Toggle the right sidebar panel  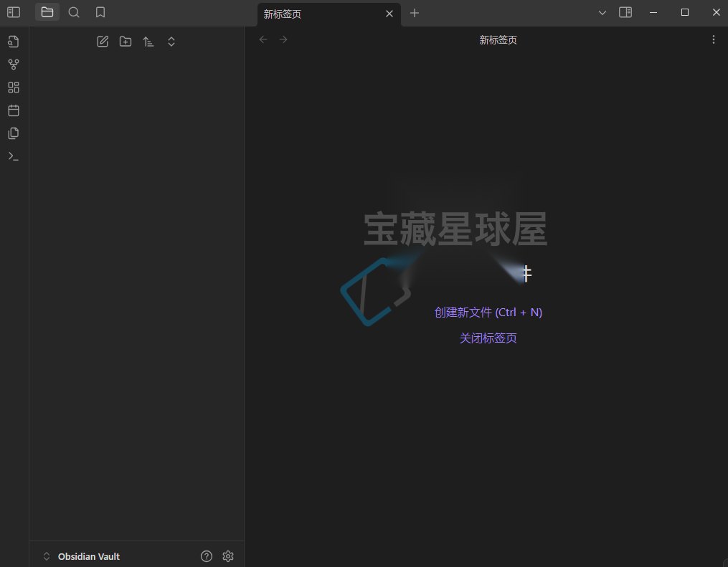coord(625,12)
